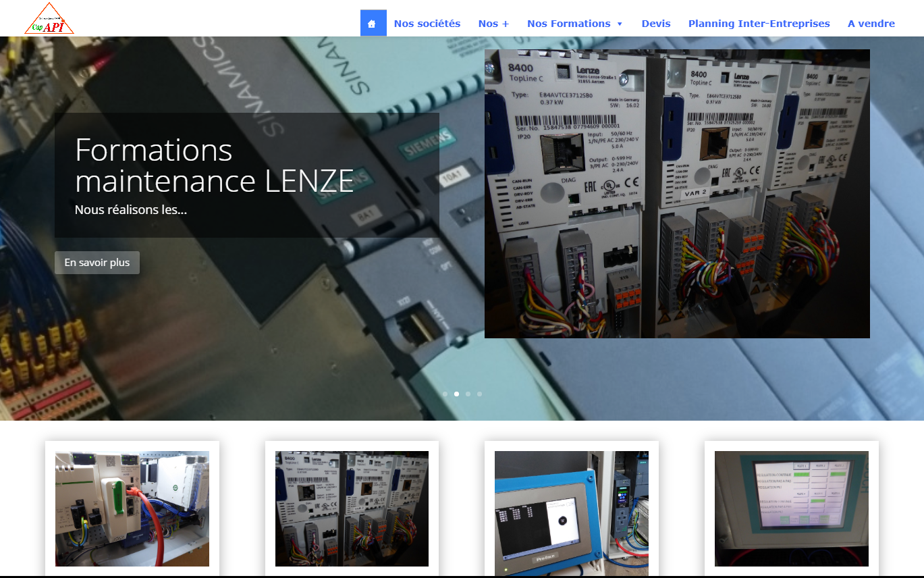Click the 'Nous réalisons les…' slide text
Image resolution: width=924 pixels, height=578 pixels.
pyautogui.click(x=131, y=209)
